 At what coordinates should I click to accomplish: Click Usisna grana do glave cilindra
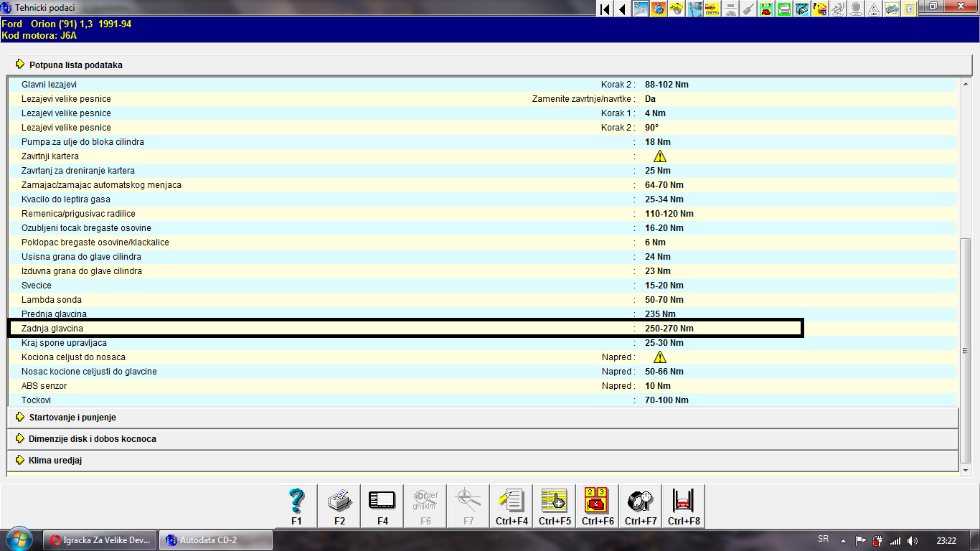(x=81, y=256)
